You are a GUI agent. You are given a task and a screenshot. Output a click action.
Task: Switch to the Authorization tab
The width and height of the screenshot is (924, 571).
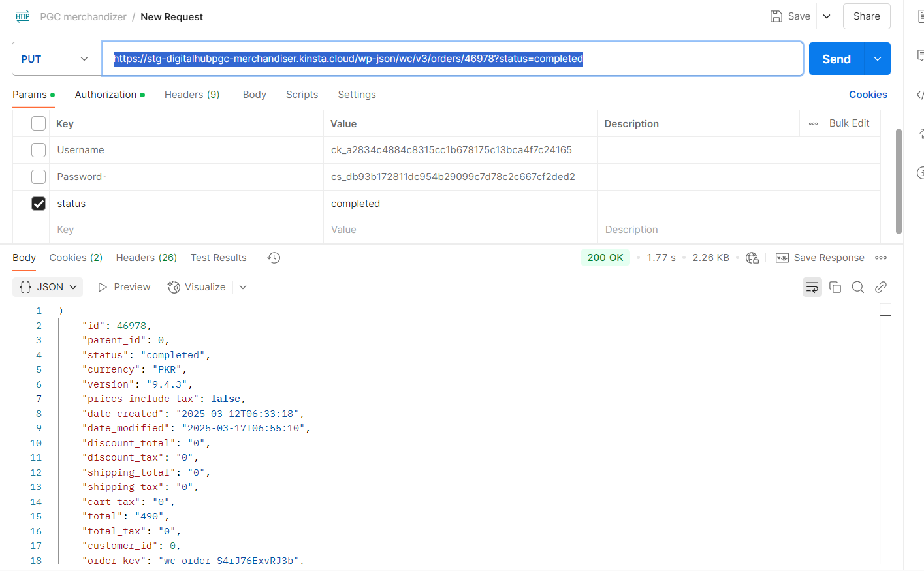110,95
